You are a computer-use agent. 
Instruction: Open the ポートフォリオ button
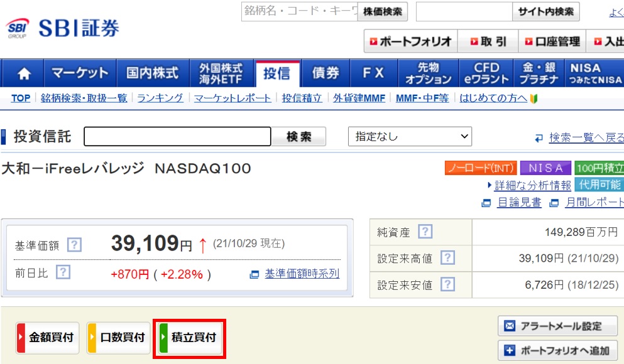point(411,41)
